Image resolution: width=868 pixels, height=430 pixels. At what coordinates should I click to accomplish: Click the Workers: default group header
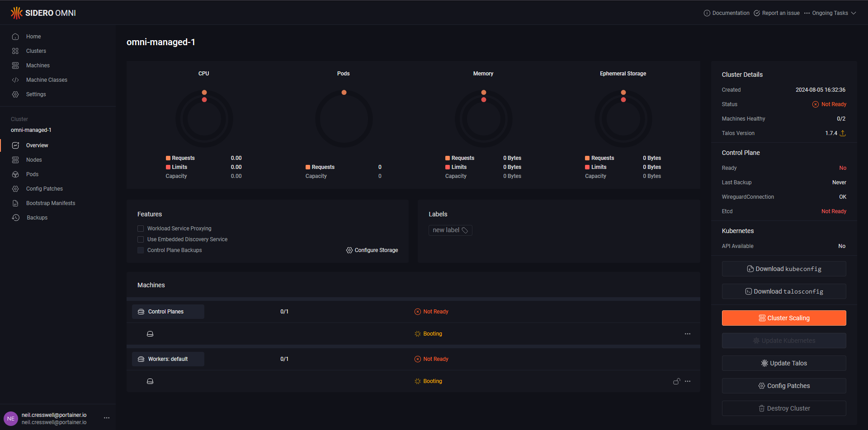(168, 359)
